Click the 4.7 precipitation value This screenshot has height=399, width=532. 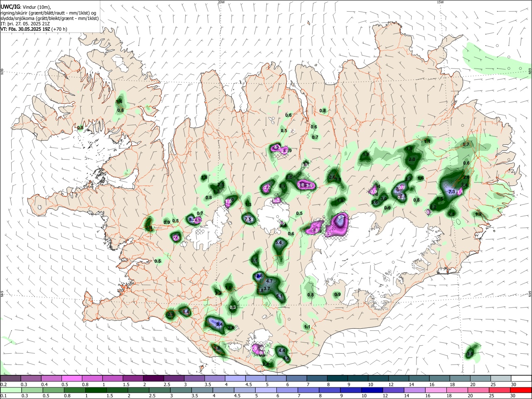pos(269,281)
